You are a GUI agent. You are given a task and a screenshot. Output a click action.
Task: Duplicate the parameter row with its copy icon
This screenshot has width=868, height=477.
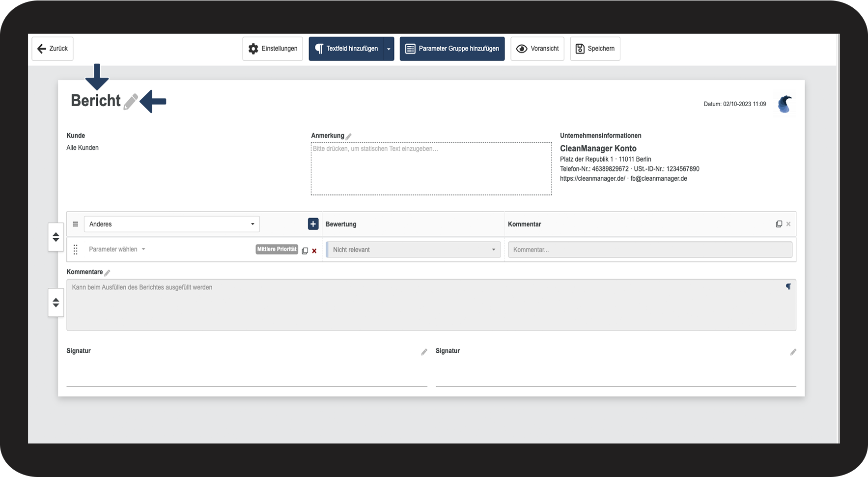coord(305,251)
